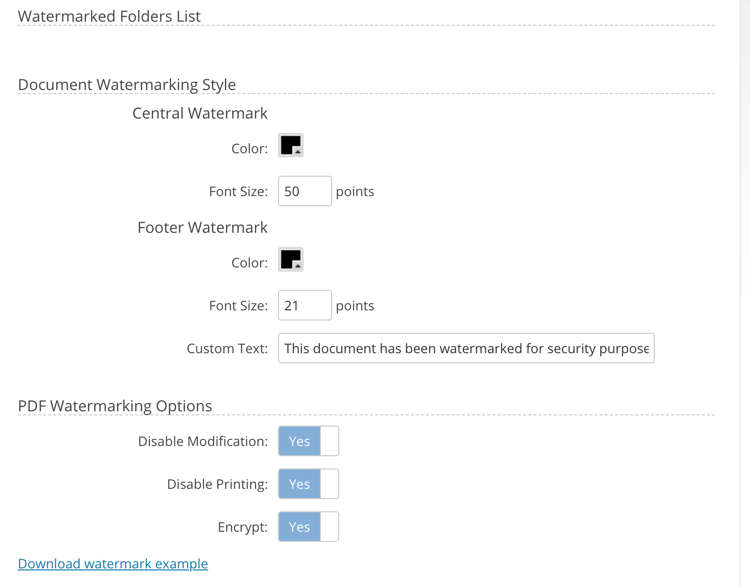Toggle the Disable Modification switch

[x=308, y=441]
